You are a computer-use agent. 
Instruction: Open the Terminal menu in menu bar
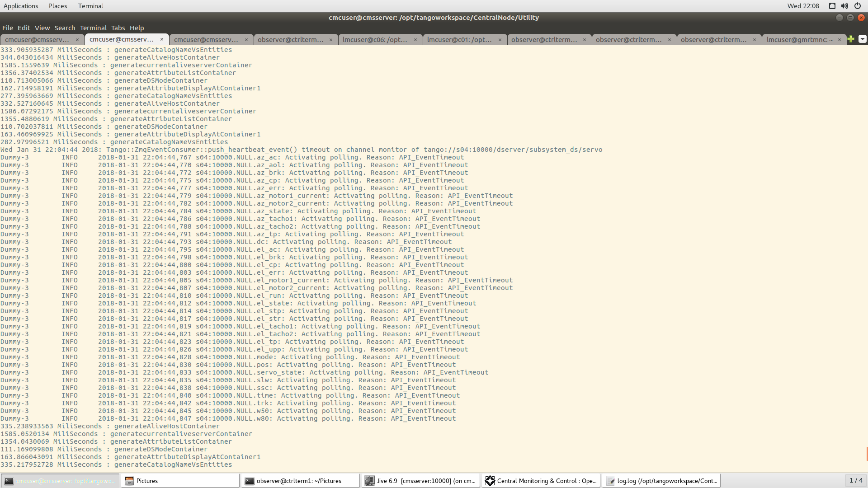pos(93,28)
